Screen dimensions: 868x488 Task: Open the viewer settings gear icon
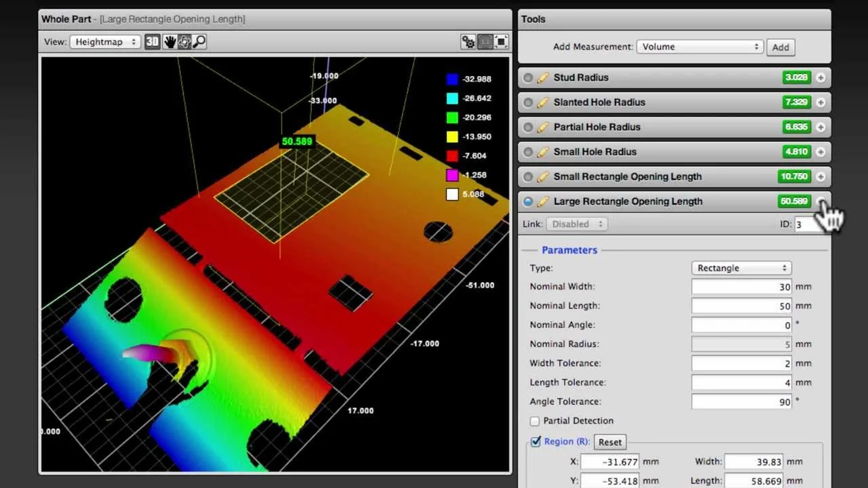467,41
